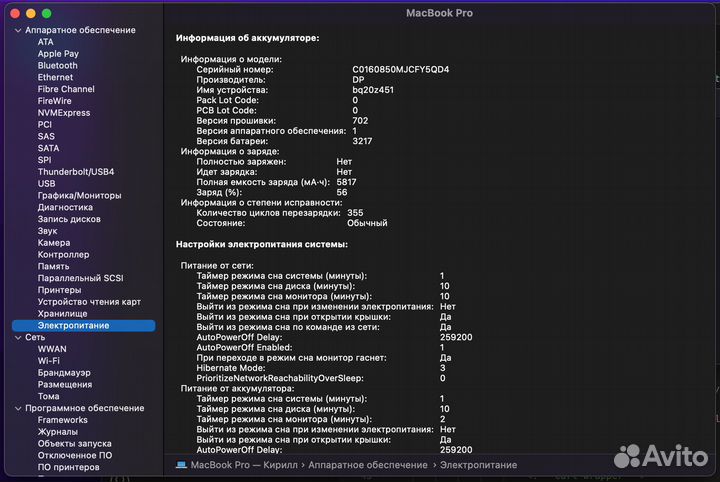Open Устройство чтения карт entry
720x482 pixels.
click(x=89, y=302)
